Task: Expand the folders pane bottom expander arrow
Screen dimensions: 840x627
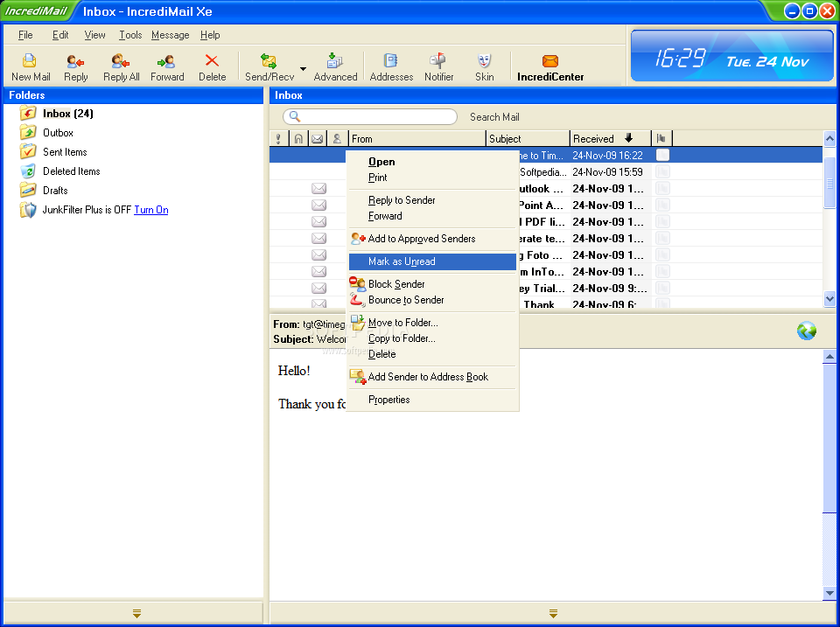Action: click(136, 613)
